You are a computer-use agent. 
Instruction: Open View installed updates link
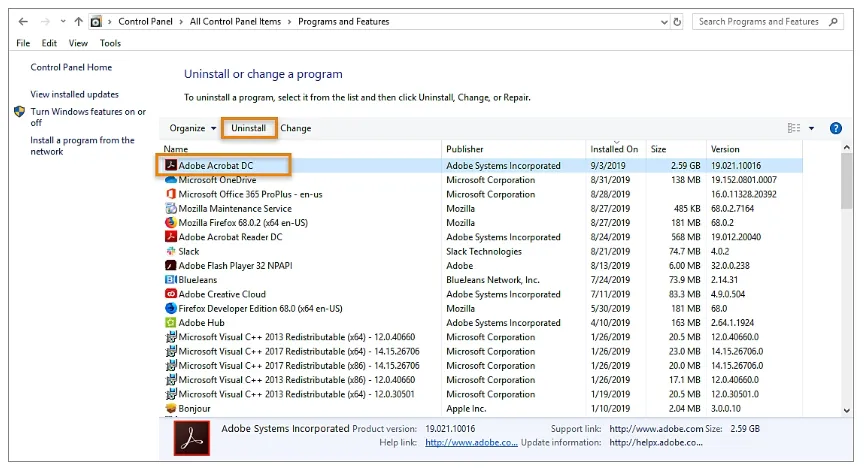point(75,95)
